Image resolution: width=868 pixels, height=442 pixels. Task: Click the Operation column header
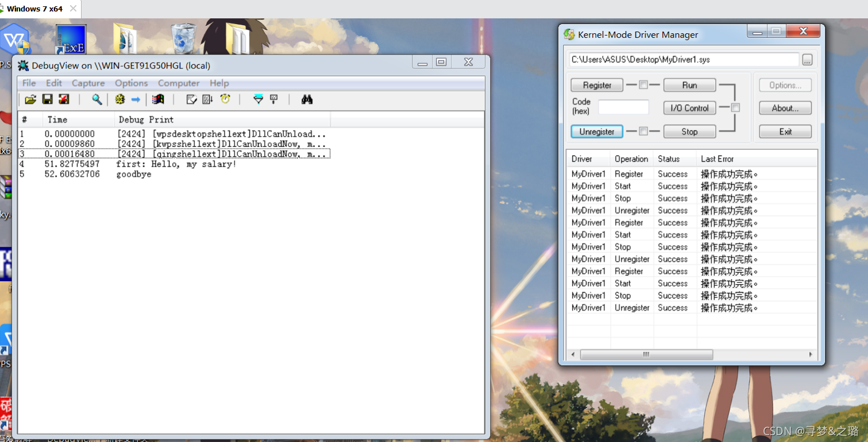click(632, 159)
